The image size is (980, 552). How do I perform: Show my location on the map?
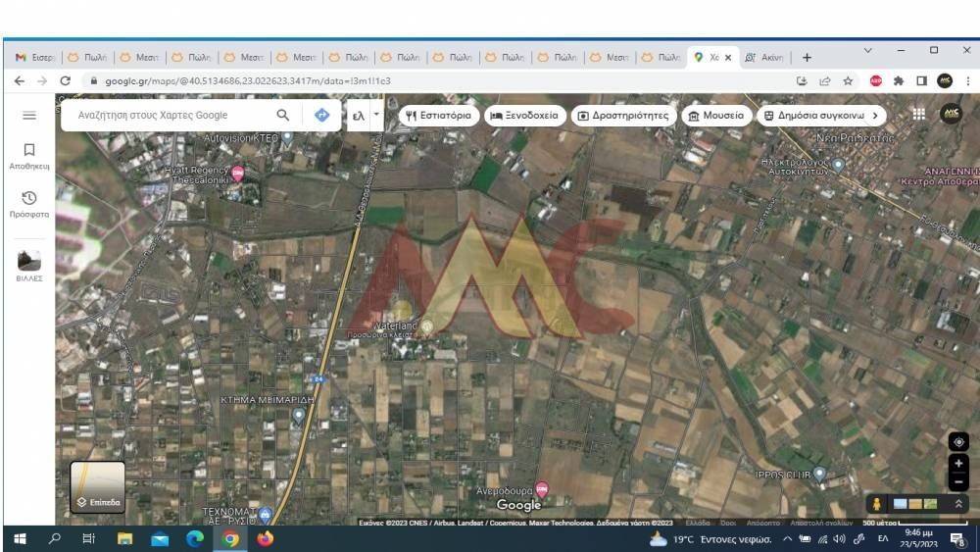coord(958,442)
